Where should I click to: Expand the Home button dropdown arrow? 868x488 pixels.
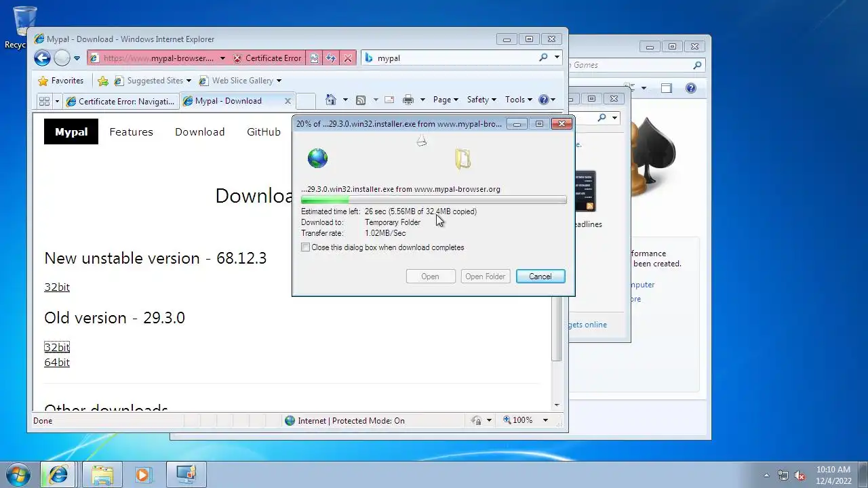click(x=345, y=100)
